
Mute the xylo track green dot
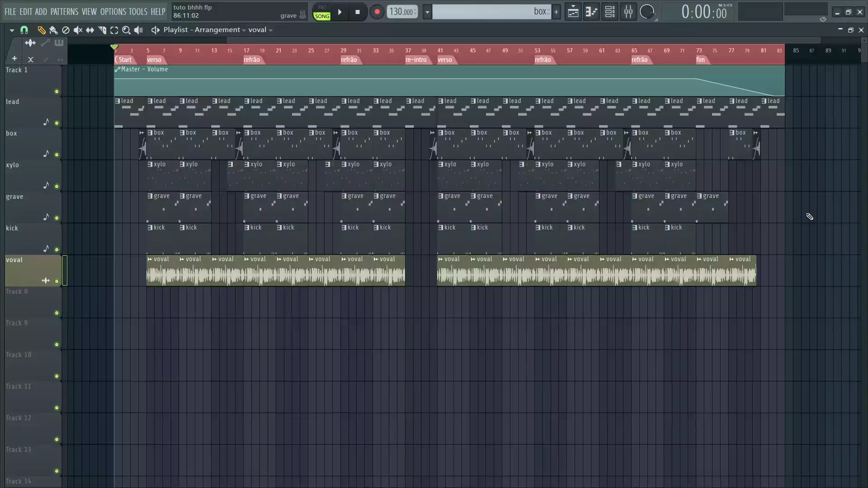(57, 186)
